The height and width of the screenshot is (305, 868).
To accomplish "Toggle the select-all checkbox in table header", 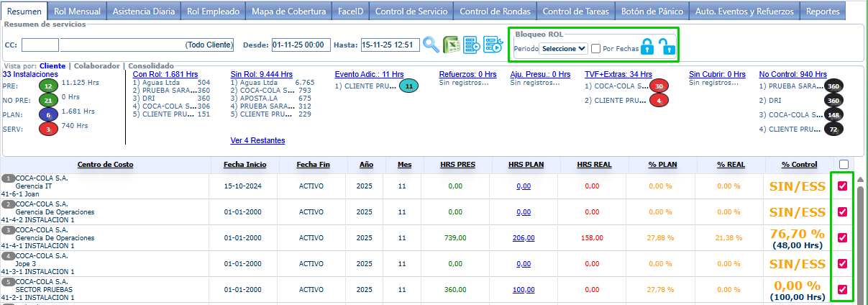I will pos(842,164).
